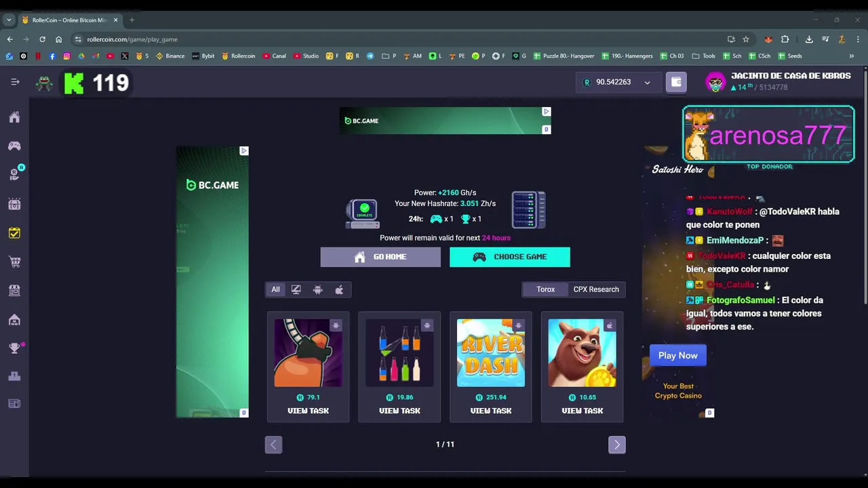The image size is (868, 488).
Task: Open the Instagram bookmark icon
Action: (x=66, y=56)
